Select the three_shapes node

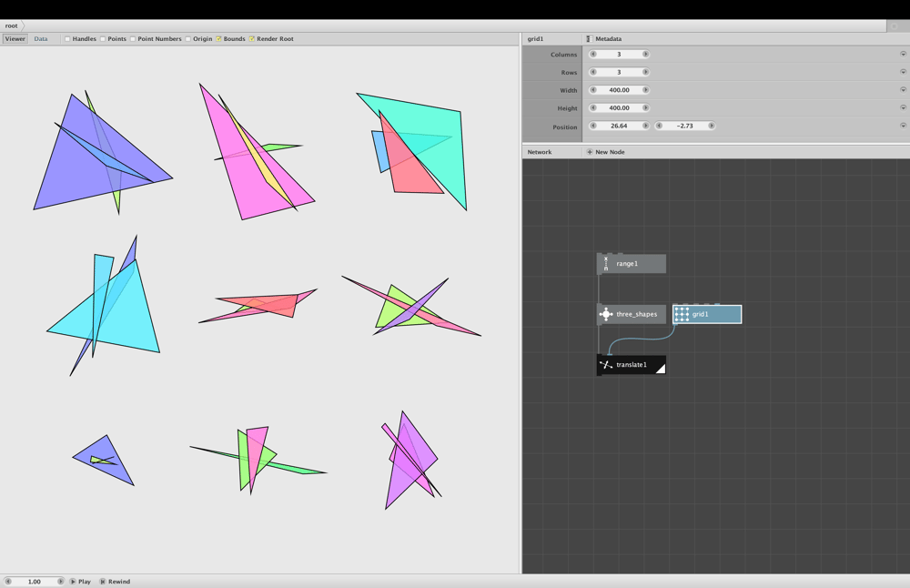(632, 314)
